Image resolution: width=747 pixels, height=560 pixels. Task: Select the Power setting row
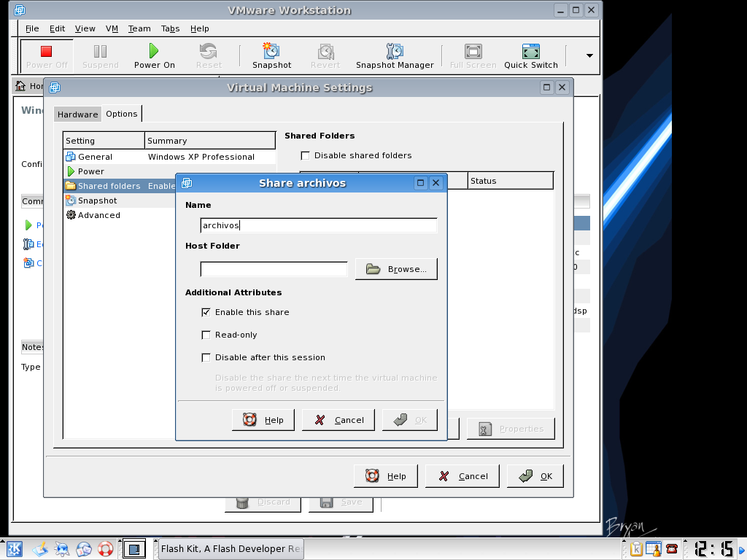pyautogui.click(x=169, y=171)
